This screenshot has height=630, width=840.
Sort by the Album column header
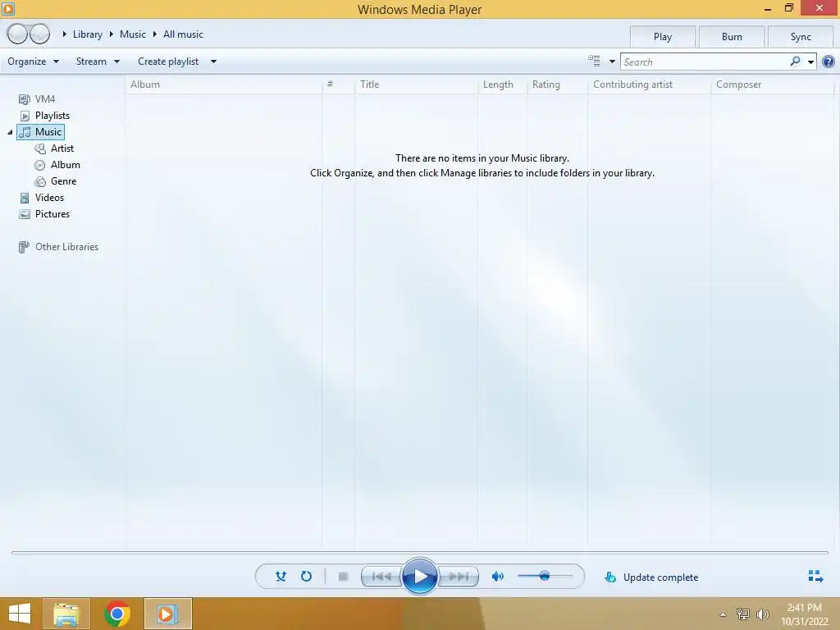(224, 84)
